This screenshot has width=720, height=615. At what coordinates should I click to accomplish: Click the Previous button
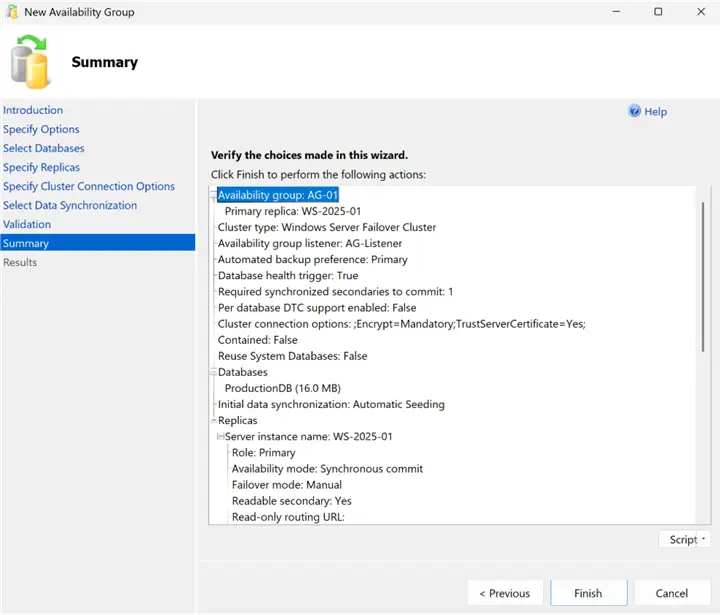point(505,593)
